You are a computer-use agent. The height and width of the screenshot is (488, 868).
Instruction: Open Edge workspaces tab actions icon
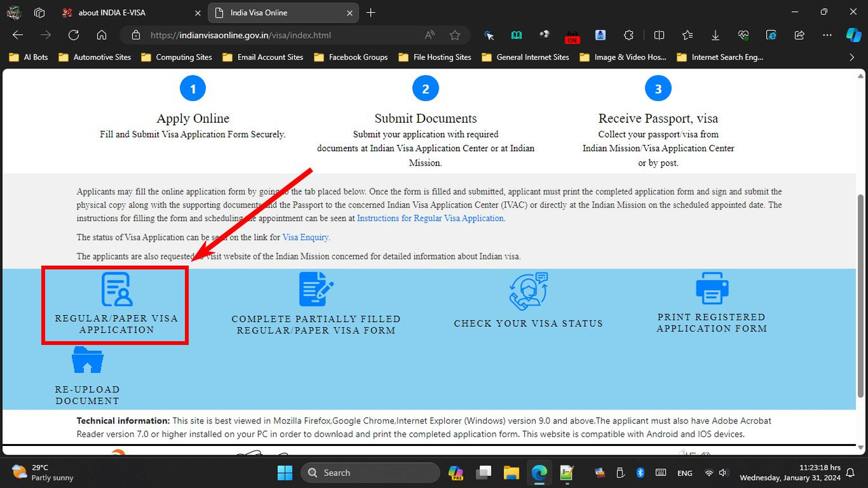click(x=39, y=12)
